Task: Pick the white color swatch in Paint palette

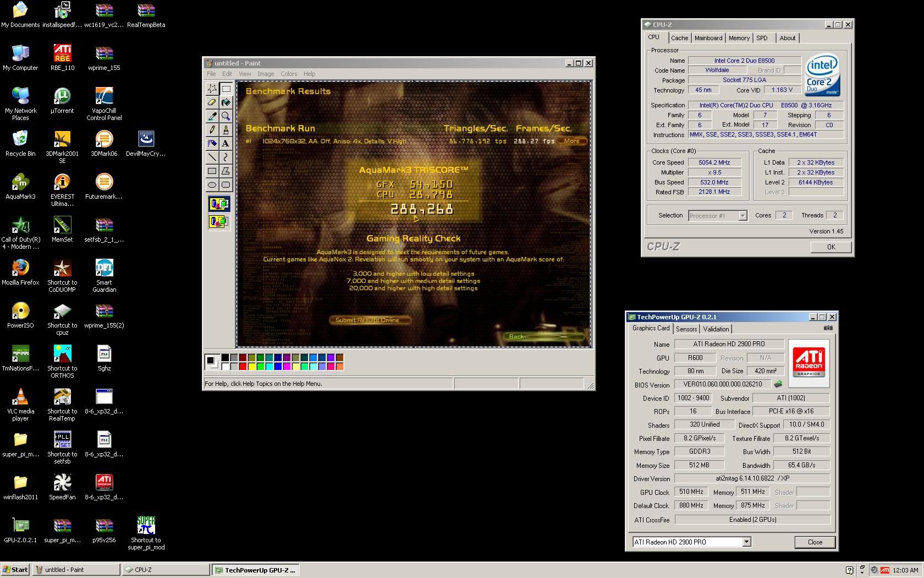Action: (225, 366)
